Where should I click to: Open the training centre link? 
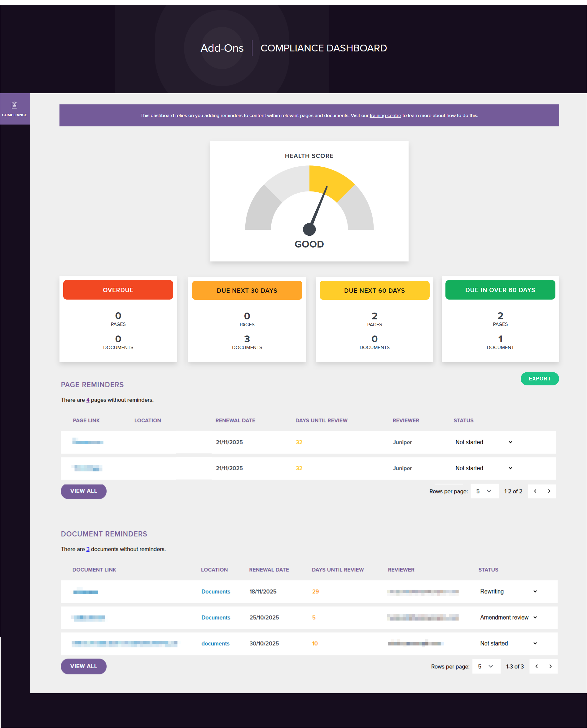pyautogui.click(x=385, y=116)
